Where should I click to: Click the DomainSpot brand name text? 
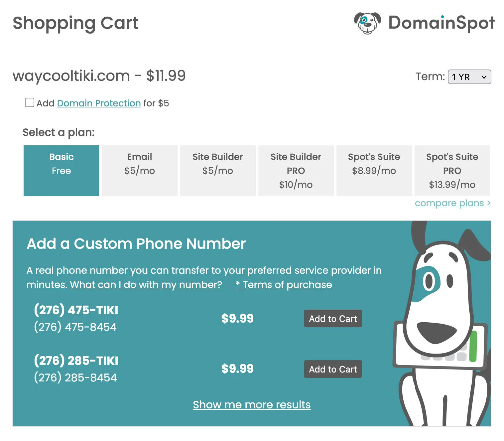(x=441, y=23)
